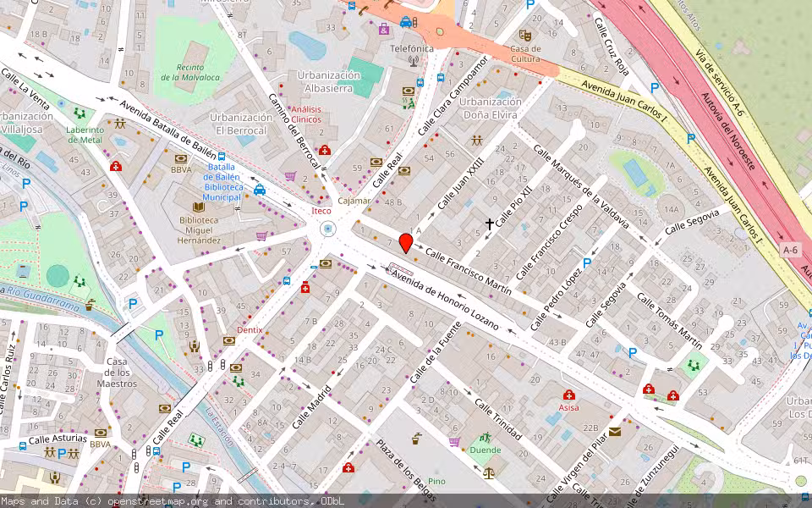Select the fountain icon in the roundabout
The image size is (812, 508).
[327, 229]
